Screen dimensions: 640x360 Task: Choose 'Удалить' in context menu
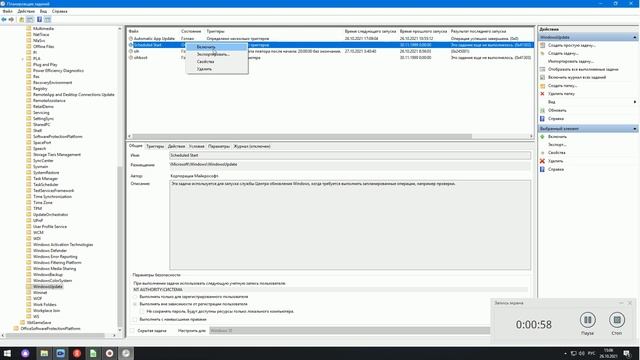(217, 69)
